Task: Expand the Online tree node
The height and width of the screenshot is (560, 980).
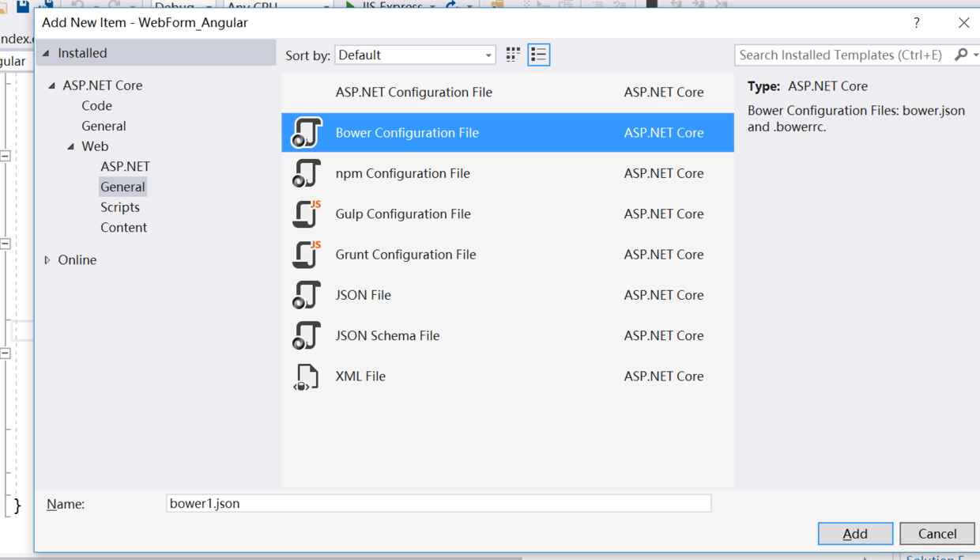Action: (47, 259)
